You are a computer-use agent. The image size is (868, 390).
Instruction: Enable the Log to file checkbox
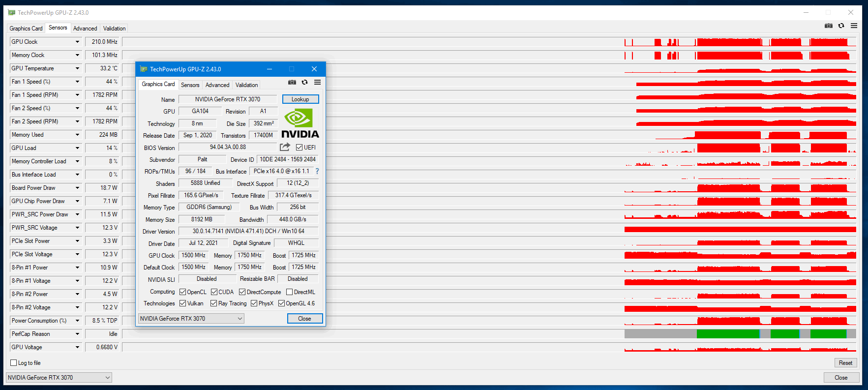[13, 362]
